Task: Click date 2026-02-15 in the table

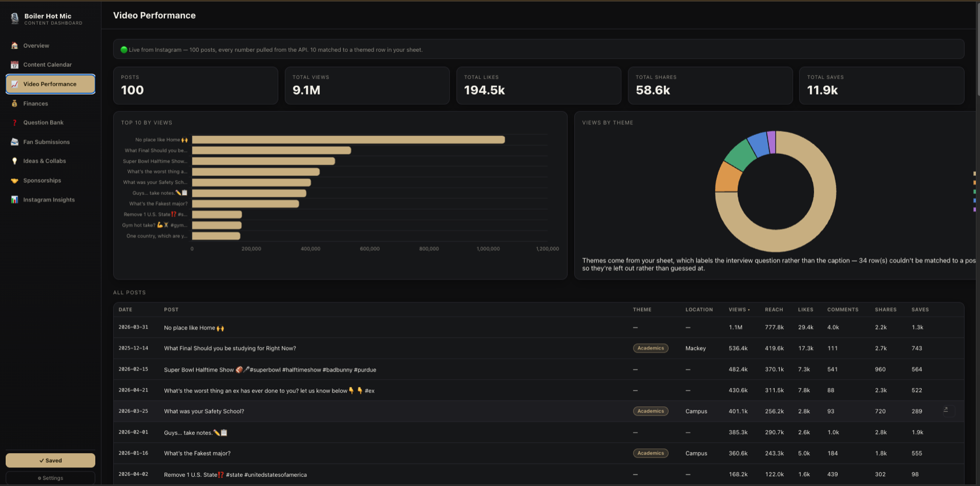Action: [x=133, y=369]
